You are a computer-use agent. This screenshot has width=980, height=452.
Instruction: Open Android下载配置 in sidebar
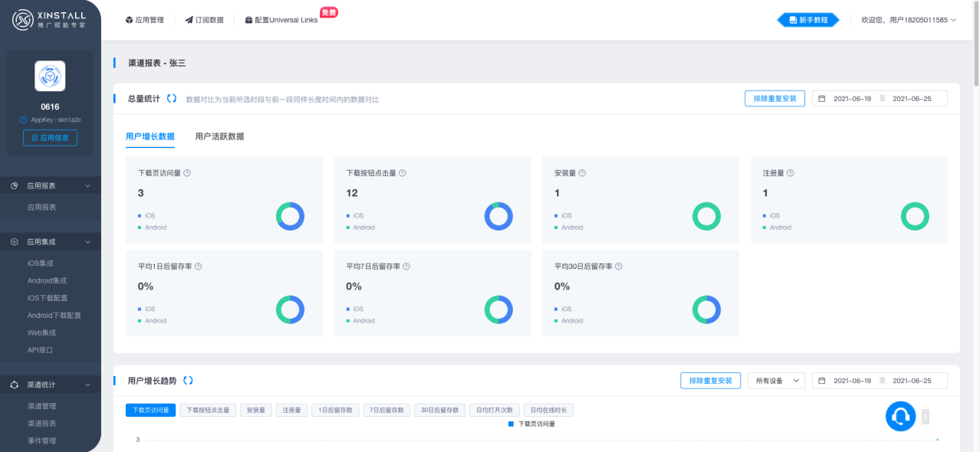click(54, 315)
